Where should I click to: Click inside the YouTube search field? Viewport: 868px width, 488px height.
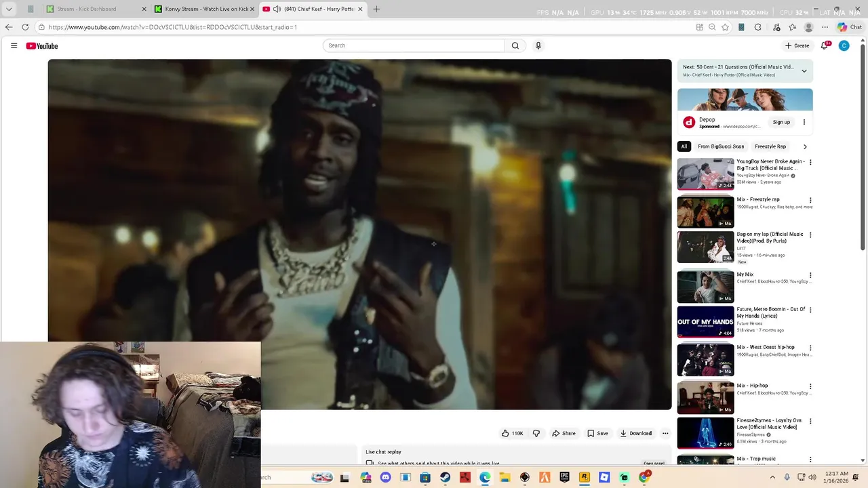pos(414,45)
